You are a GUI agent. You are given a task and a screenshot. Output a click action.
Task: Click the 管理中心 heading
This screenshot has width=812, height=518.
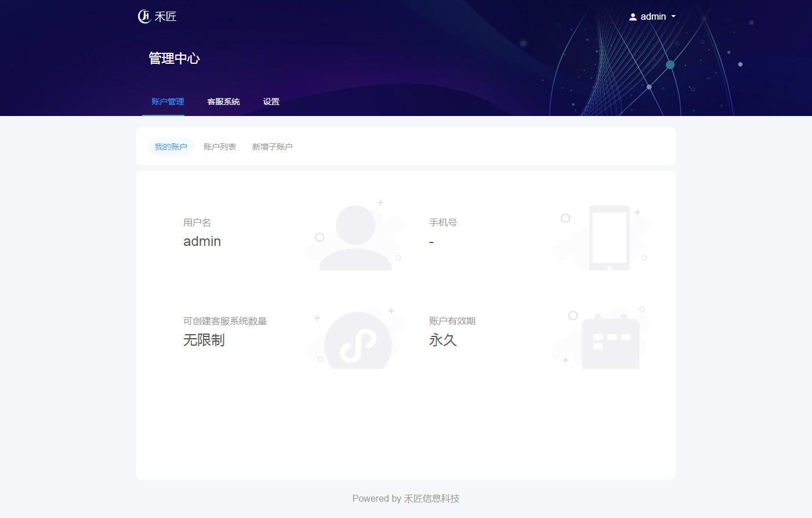[x=174, y=59]
